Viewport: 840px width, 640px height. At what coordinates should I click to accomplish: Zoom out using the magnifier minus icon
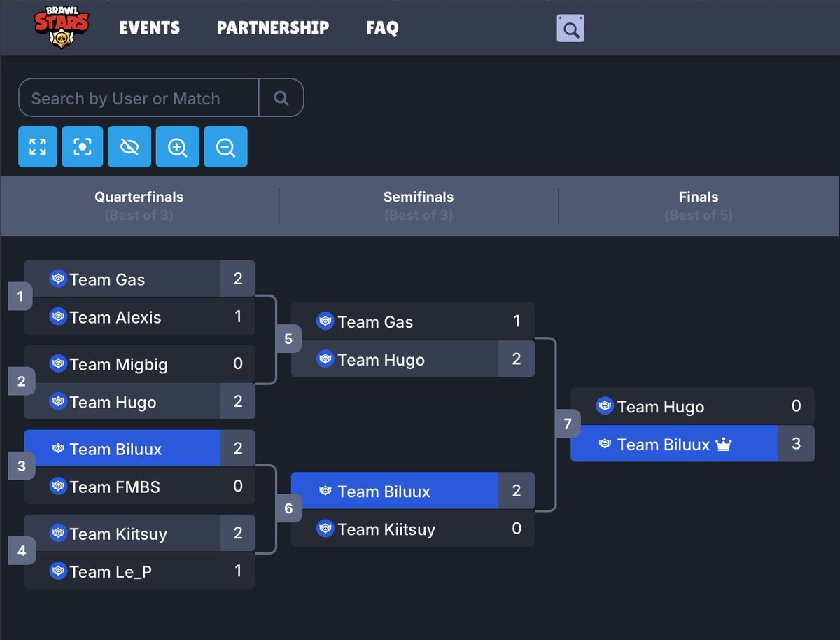coord(225,146)
